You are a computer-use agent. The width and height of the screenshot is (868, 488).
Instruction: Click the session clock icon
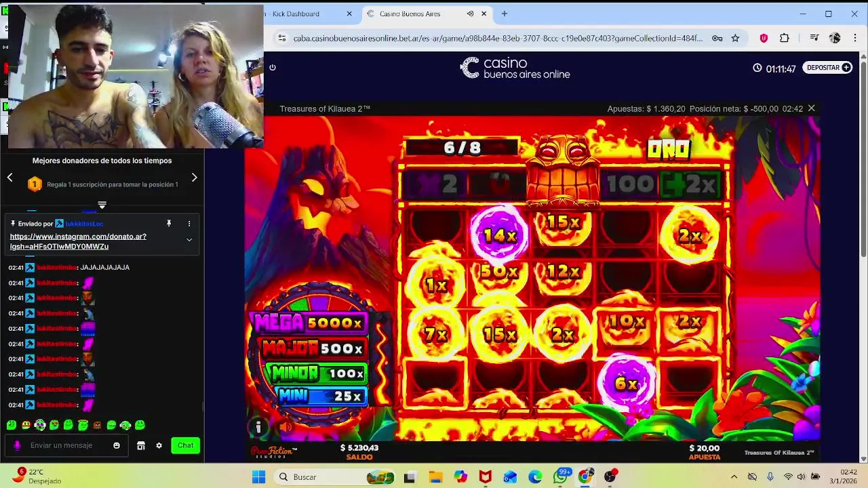(757, 68)
